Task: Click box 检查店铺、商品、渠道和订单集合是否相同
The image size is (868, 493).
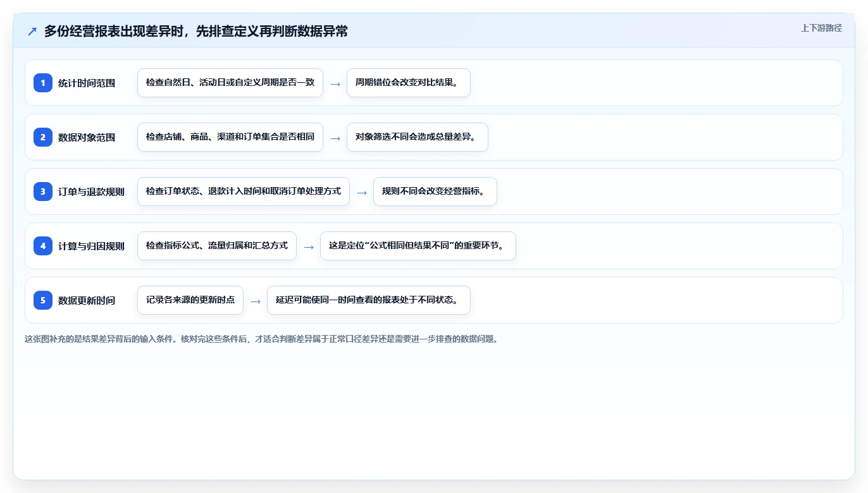Action: click(x=230, y=137)
